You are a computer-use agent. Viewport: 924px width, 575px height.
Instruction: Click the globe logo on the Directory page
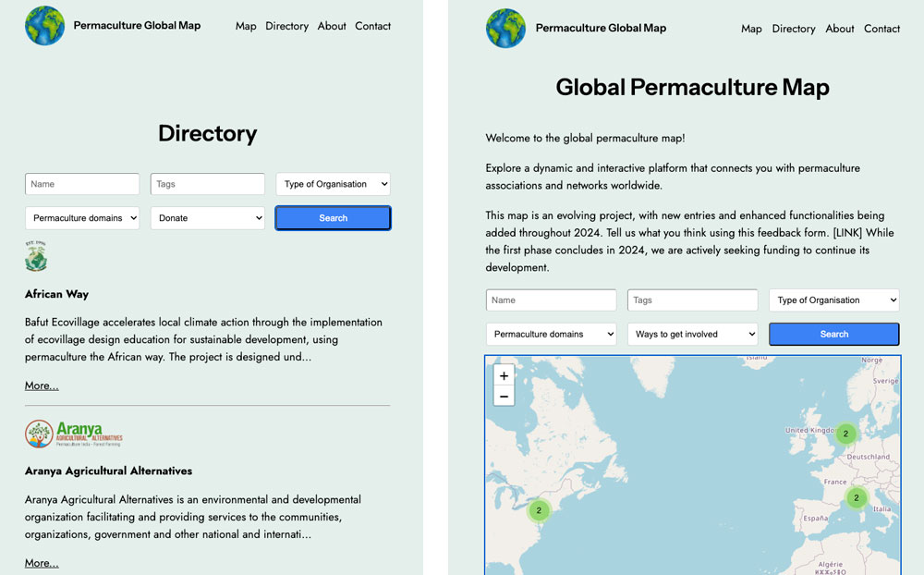44,26
